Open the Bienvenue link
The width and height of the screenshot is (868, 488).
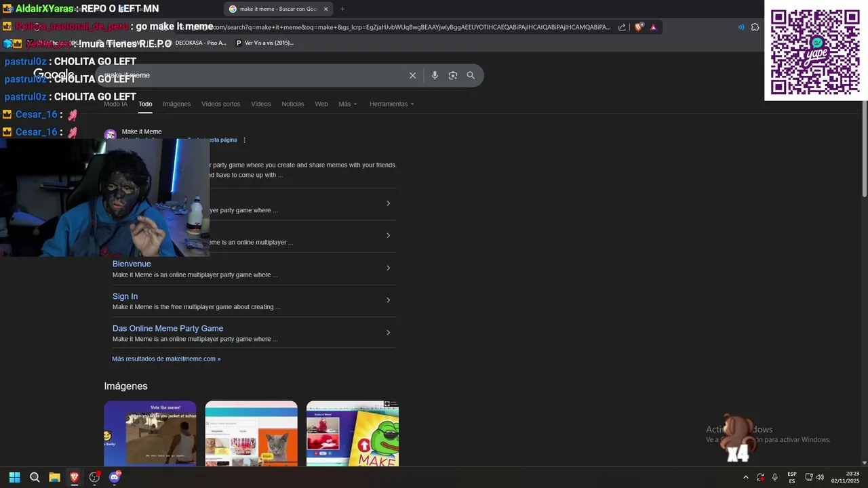click(132, 264)
